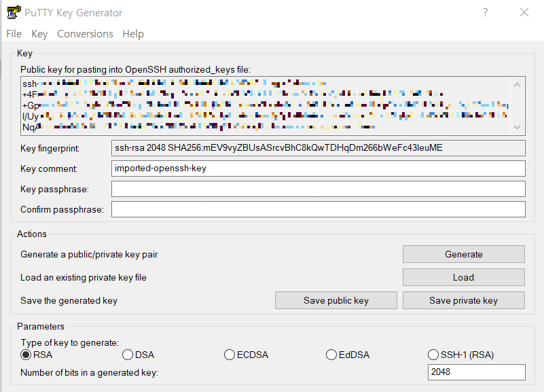Click 'Generate a public/private key pair' text
544x392 pixels.
tap(89, 254)
